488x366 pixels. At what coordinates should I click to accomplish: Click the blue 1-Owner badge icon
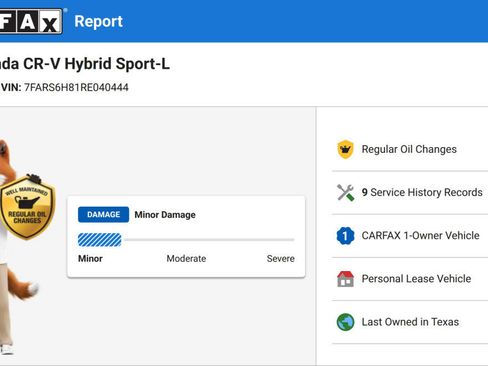click(345, 236)
